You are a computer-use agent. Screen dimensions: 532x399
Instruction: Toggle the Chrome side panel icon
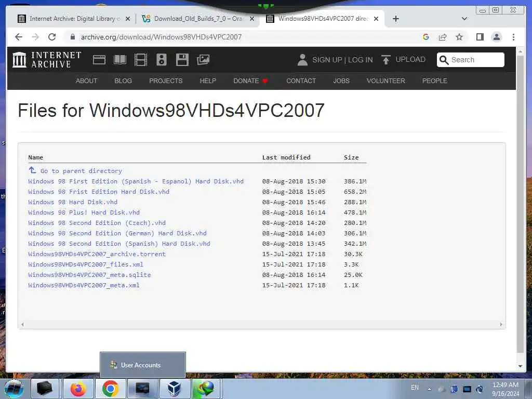pos(480,37)
